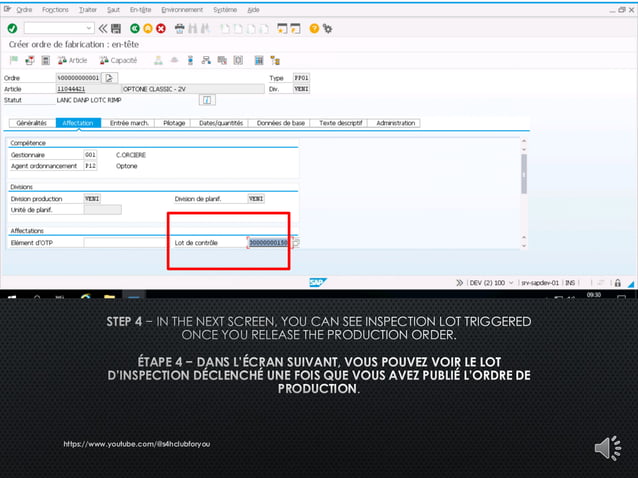Click the red Cancel icon

point(161,28)
